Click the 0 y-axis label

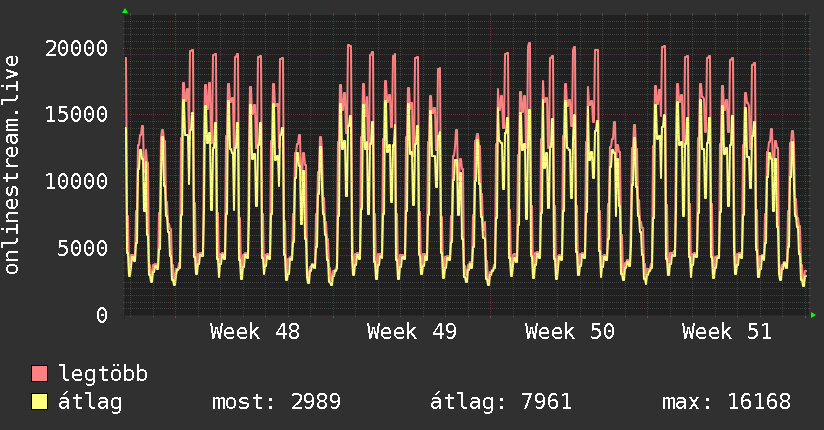point(102,315)
